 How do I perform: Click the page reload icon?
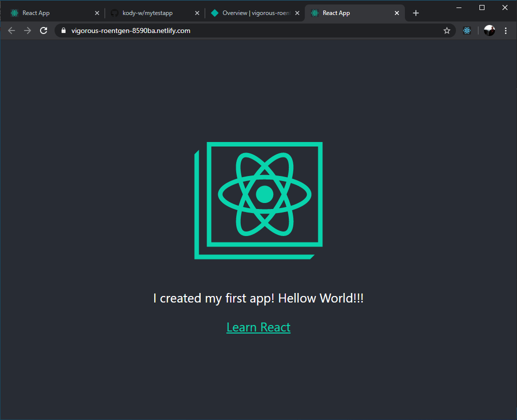pos(44,30)
